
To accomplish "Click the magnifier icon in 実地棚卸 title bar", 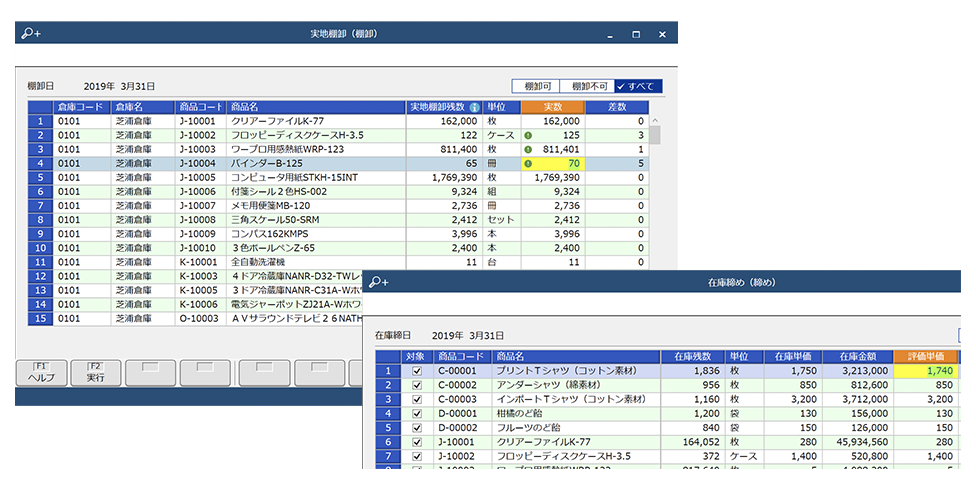I will [x=30, y=34].
